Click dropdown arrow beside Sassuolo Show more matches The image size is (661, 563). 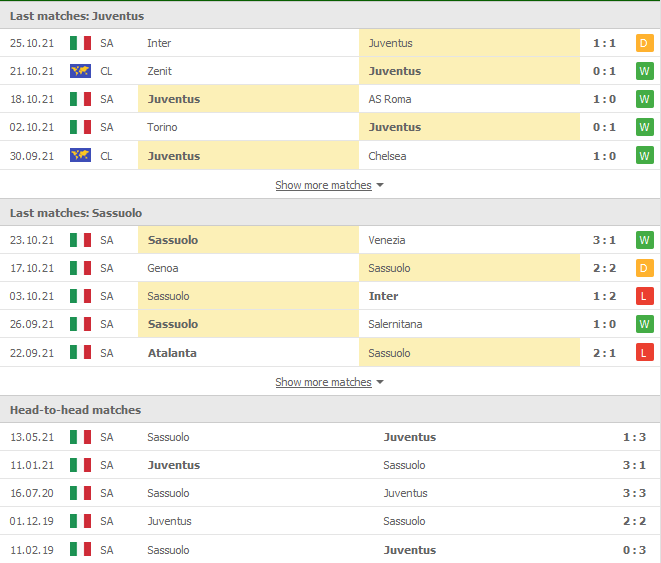(x=380, y=382)
